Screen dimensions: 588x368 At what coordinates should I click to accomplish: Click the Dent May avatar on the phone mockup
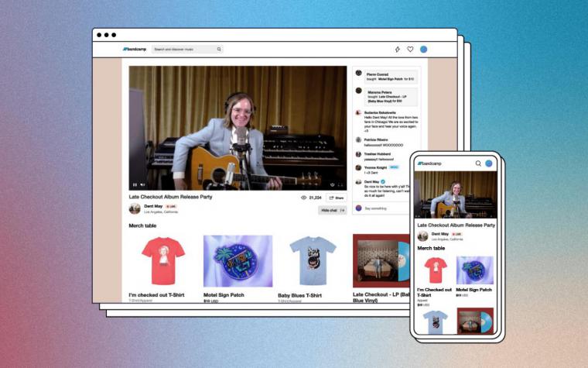pyautogui.click(x=422, y=236)
